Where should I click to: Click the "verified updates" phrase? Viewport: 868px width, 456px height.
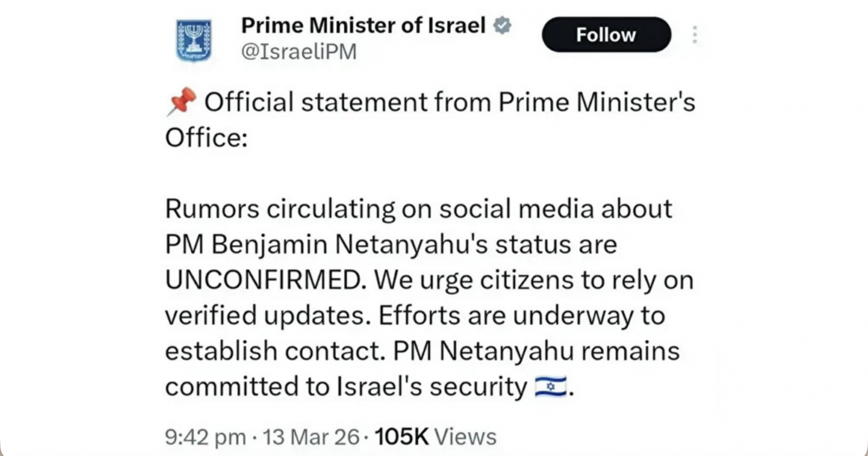(264, 315)
